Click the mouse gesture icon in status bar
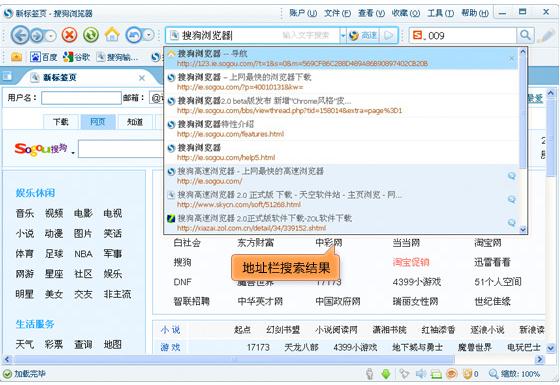This screenshot has width=560, height=385. pos(370,374)
